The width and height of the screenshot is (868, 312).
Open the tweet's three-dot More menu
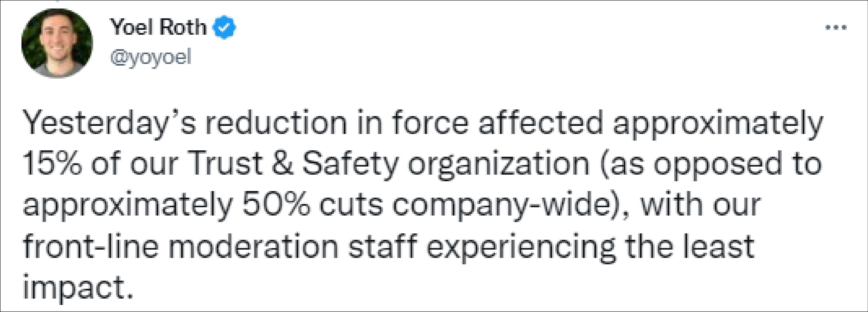(x=836, y=28)
